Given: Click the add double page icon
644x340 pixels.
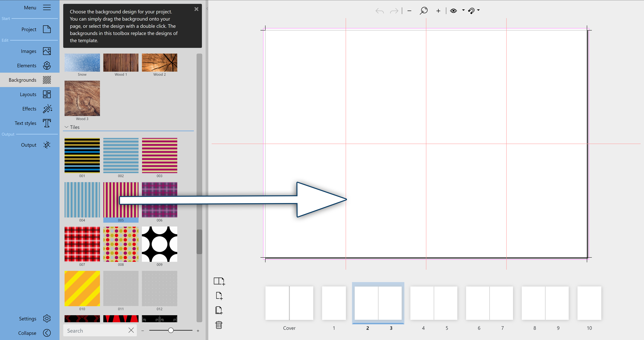Looking at the screenshot, I should [x=219, y=281].
